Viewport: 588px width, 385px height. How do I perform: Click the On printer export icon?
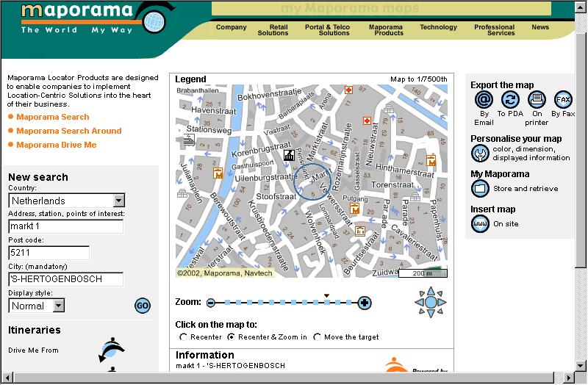click(x=537, y=100)
